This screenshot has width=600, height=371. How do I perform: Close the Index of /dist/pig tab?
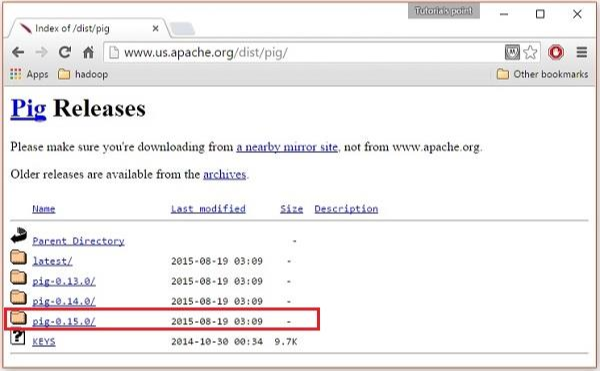(155, 29)
